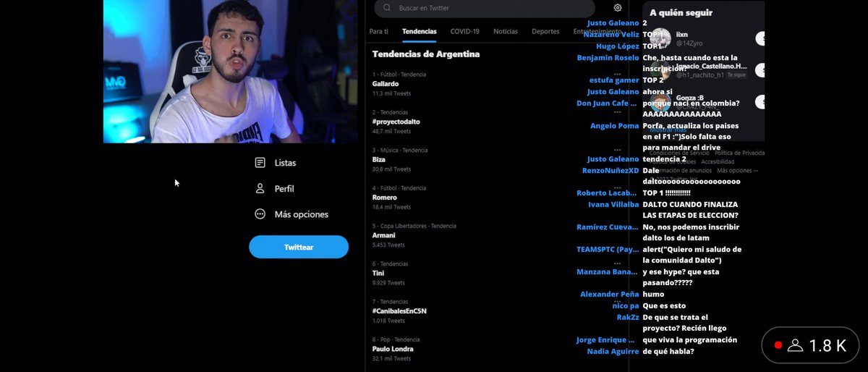Click chat user Hugo López

pos(617,46)
